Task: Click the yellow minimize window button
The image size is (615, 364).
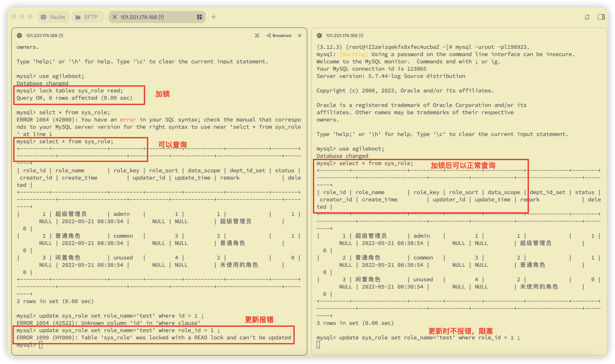Action: click(22, 17)
